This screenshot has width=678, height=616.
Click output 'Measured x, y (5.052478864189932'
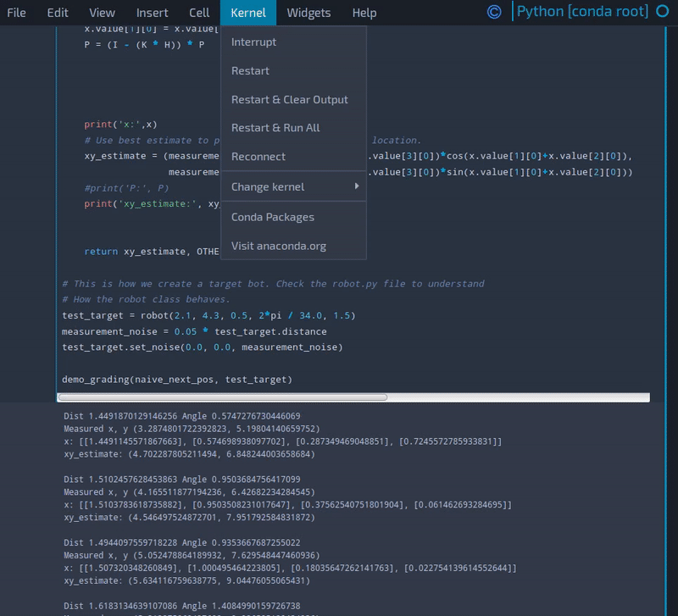coord(192,555)
